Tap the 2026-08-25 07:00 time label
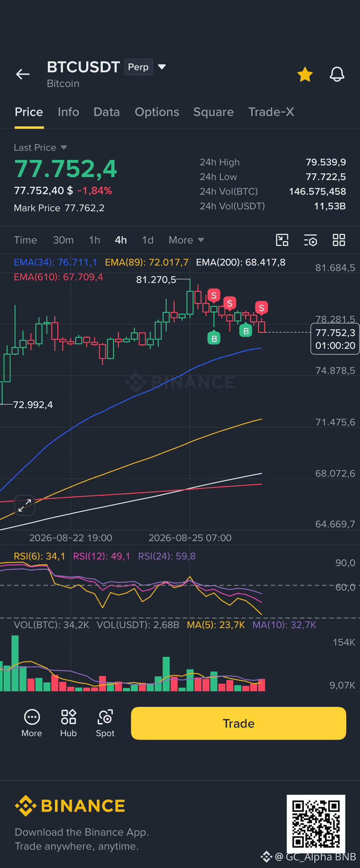 point(190,538)
